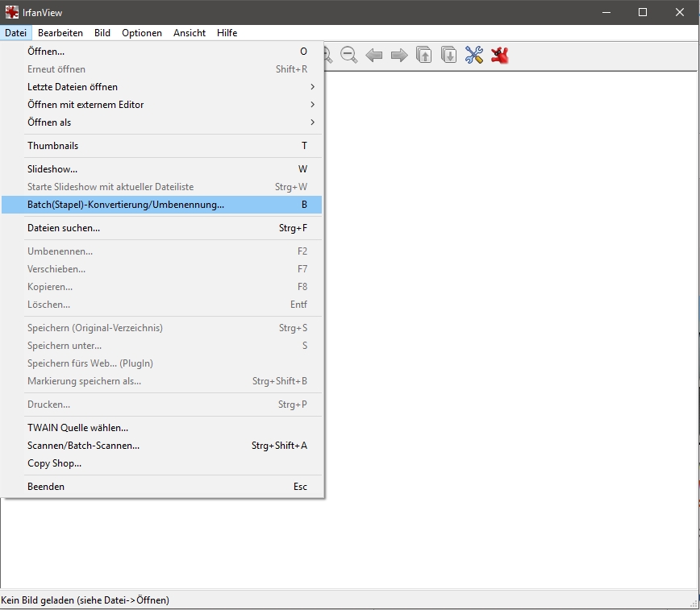
Task: Click Starte Slideshow mit aktueller Dateiliste
Action: tap(161, 186)
